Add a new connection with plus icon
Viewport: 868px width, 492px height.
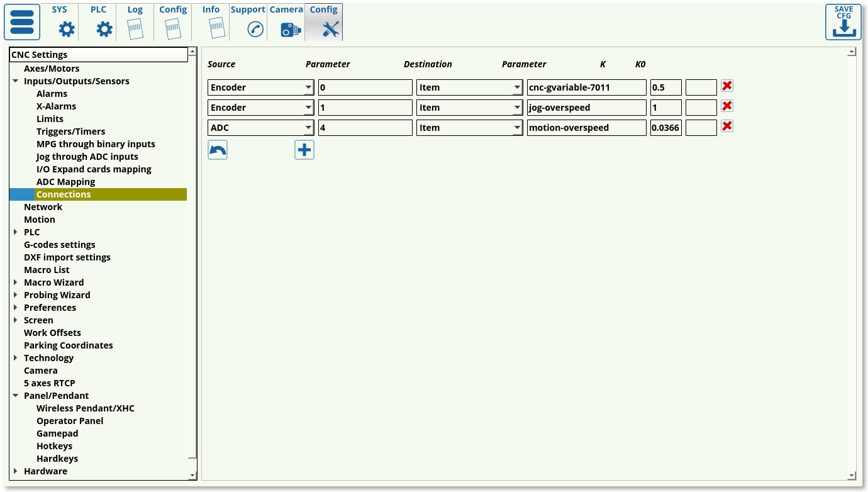(x=304, y=150)
